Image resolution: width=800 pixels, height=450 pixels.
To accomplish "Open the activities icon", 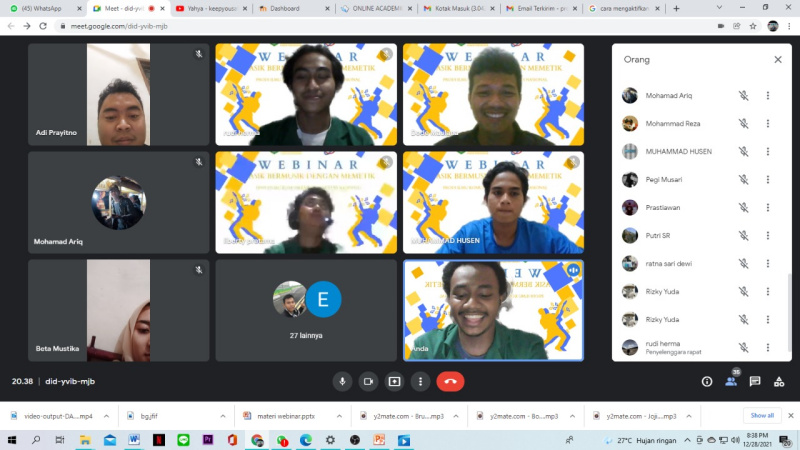I will [778, 381].
